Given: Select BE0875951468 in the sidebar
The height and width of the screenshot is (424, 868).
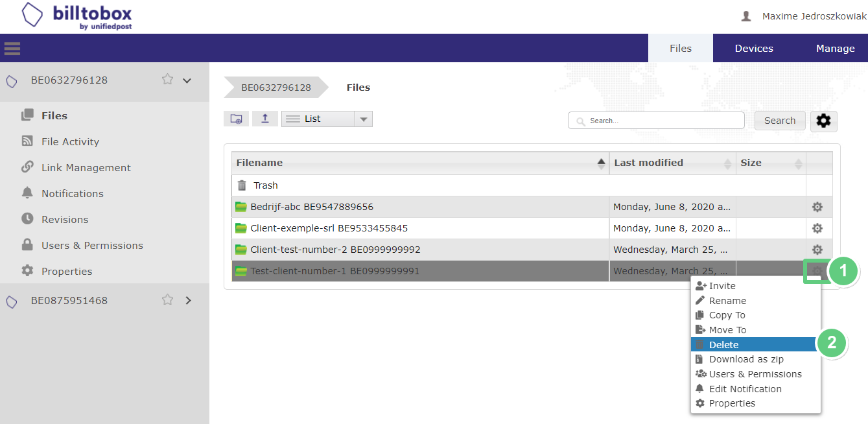Looking at the screenshot, I should tap(69, 301).
